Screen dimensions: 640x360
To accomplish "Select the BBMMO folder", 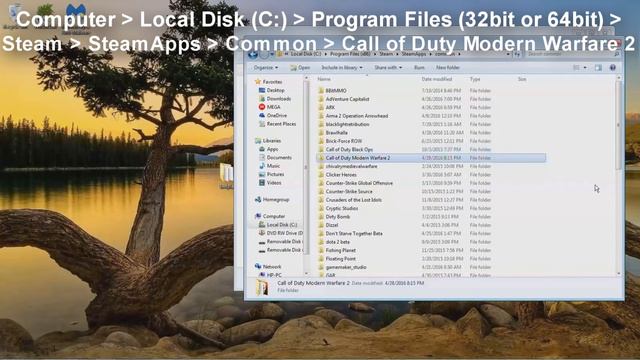I will [x=332, y=91].
